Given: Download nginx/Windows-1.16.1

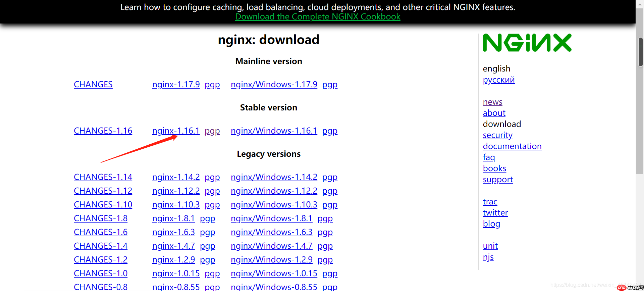Looking at the screenshot, I should [x=274, y=131].
